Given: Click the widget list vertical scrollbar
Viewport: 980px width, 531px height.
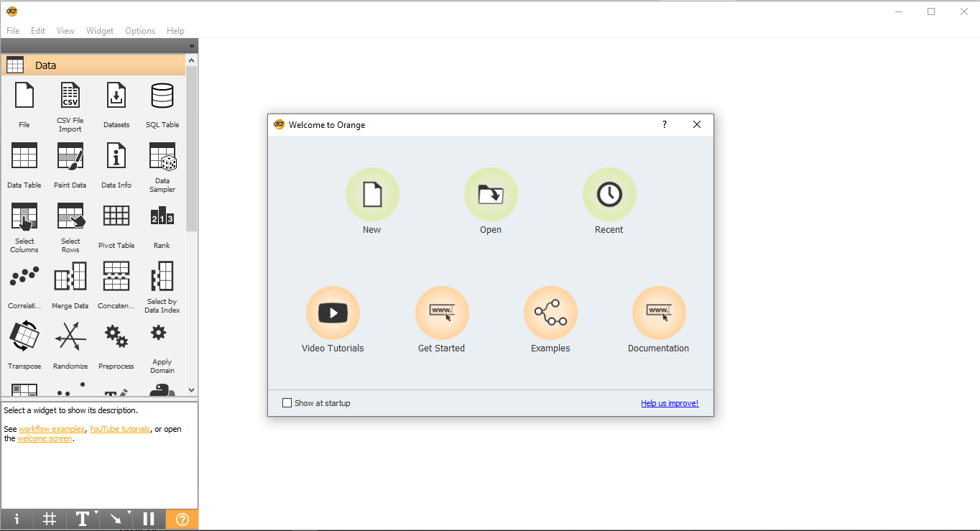Looking at the screenshot, I should pos(192,144).
